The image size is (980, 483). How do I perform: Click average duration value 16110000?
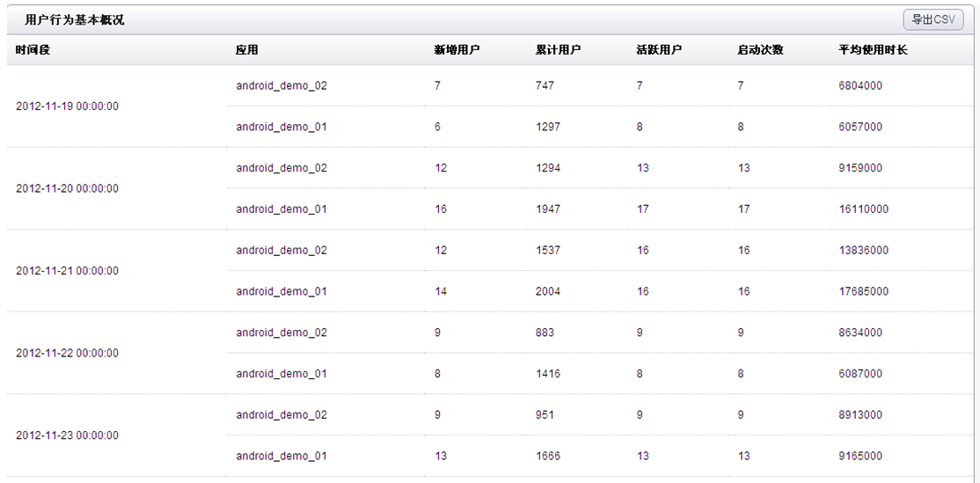pyautogui.click(x=864, y=209)
